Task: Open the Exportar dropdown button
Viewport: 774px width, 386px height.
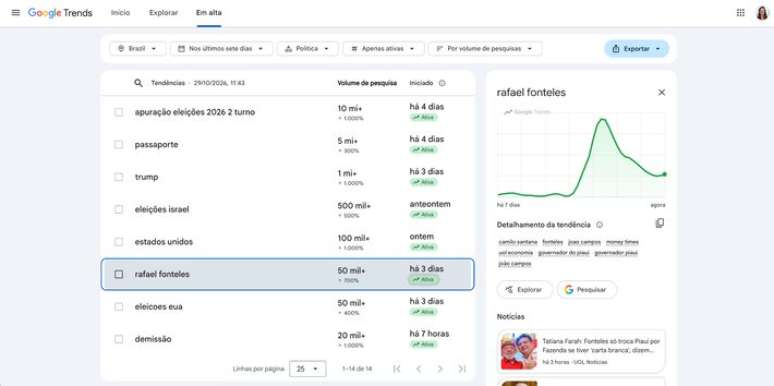Action: 636,49
